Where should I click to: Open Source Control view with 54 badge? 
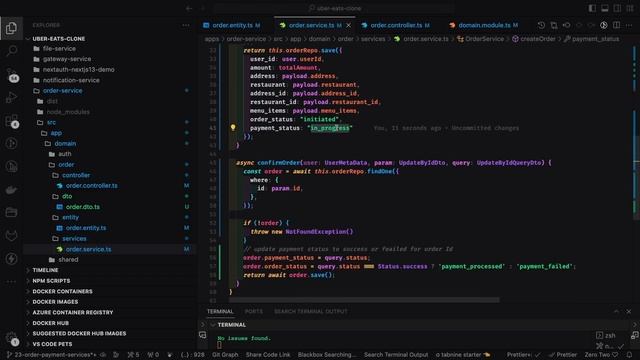coord(11,75)
